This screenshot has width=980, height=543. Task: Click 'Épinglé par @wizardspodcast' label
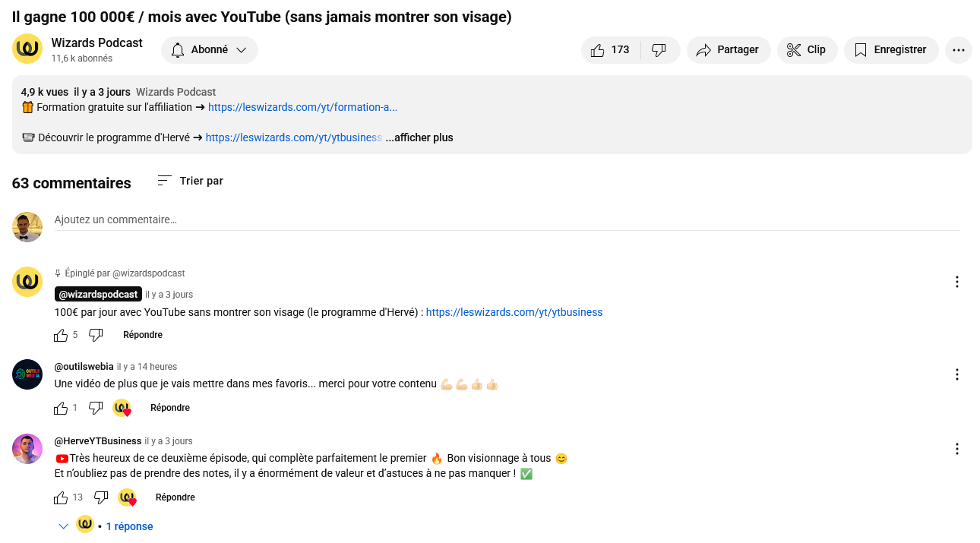tap(125, 273)
